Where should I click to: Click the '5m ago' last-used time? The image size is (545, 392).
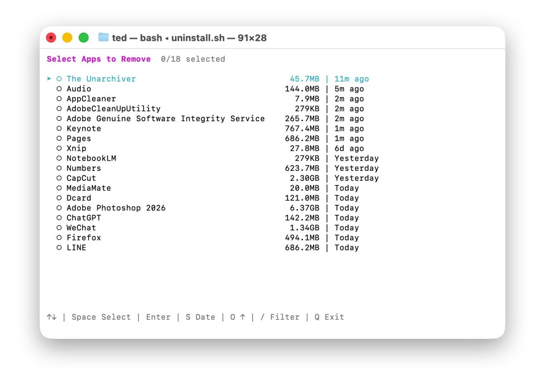tap(349, 89)
